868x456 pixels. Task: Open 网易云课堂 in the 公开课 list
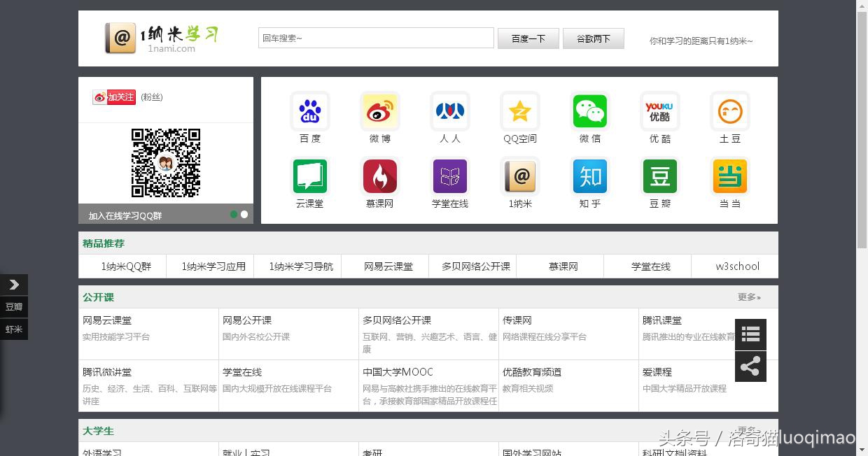click(x=107, y=320)
